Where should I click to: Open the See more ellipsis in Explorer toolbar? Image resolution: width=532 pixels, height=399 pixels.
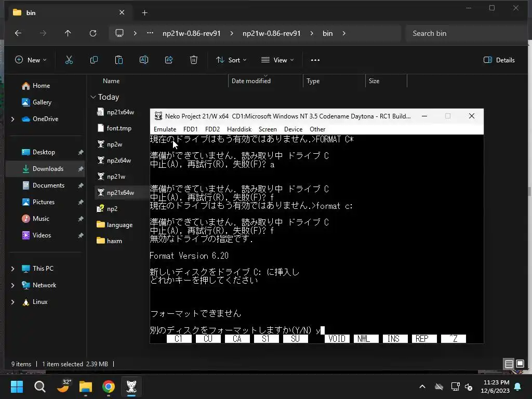[x=315, y=60]
